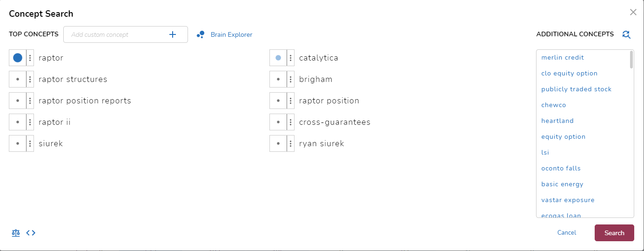644x251 pixels.
Task: Open options menu for raptor concept
Action: (x=30, y=58)
